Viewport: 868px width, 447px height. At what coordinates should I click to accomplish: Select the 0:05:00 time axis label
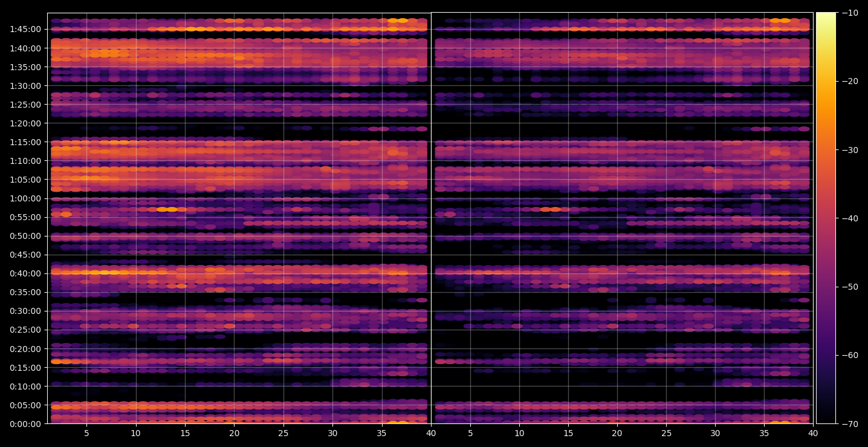pos(25,405)
